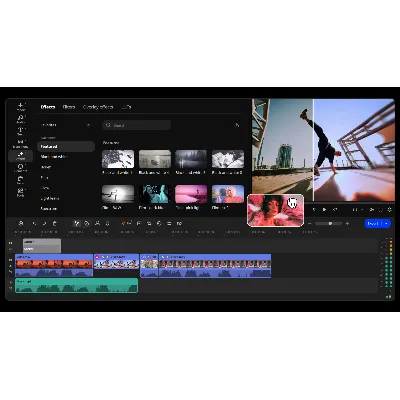Select the green audio clip on the timeline
This screenshot has height=400, width=400.
[x=77, y=286]
